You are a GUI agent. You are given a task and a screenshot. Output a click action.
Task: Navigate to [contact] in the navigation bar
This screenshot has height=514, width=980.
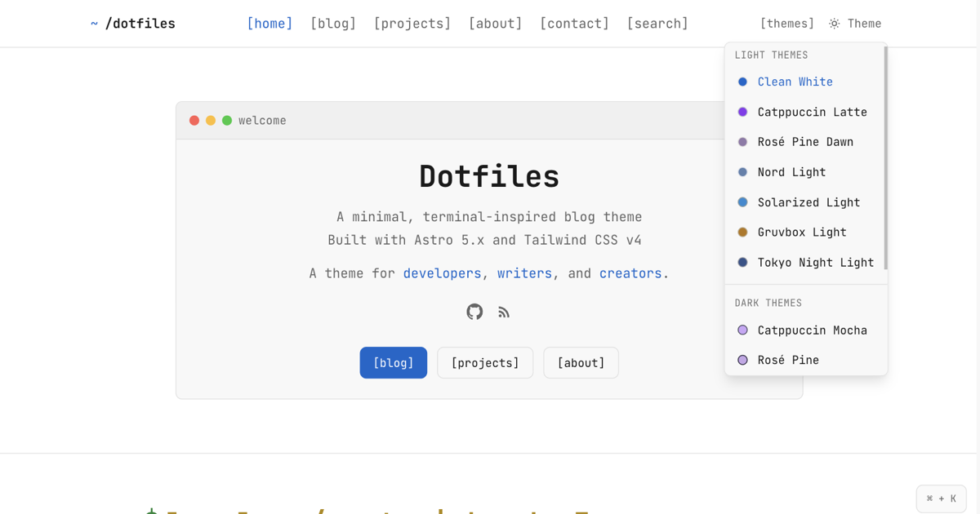[574, 24]
